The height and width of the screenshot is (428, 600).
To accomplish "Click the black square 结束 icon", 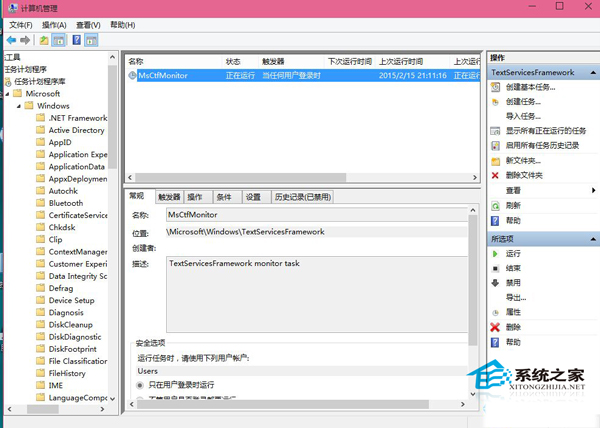I will click(495, 269).
